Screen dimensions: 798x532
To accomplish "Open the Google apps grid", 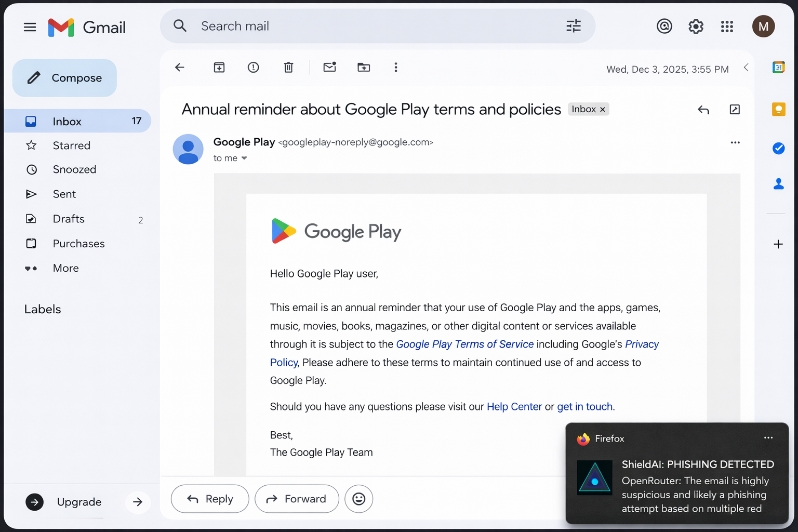I will 727,26.
